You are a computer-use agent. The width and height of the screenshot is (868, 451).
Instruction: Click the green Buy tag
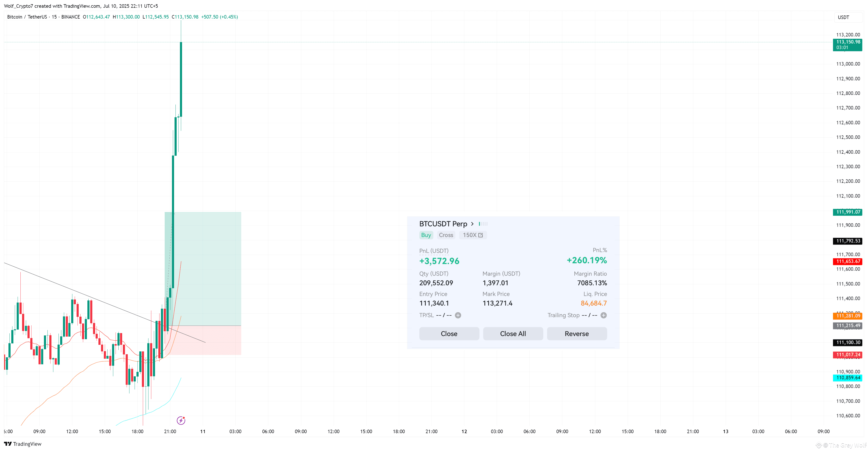(x=426, y=235)
